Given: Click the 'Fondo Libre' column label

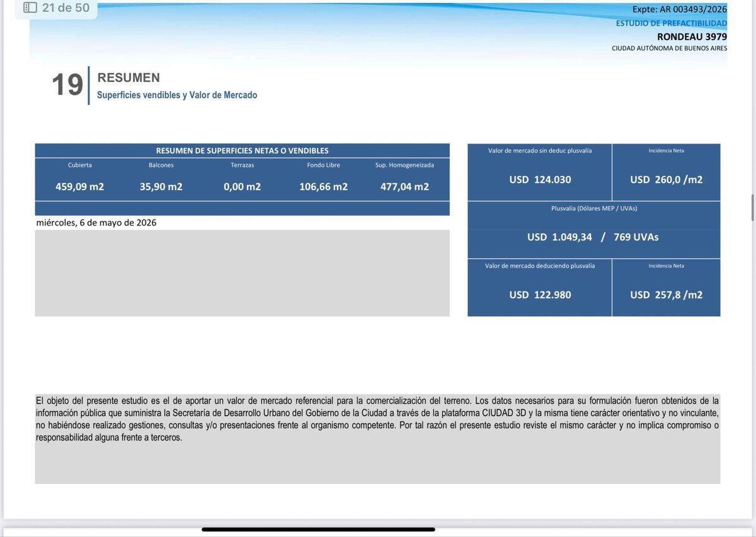Looking at the screenshot, I should [324, 165].
